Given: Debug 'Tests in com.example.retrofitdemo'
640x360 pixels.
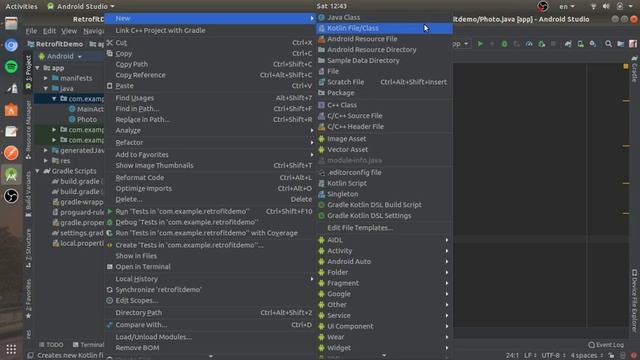Looking at the screenshot, I should [210, 222].
